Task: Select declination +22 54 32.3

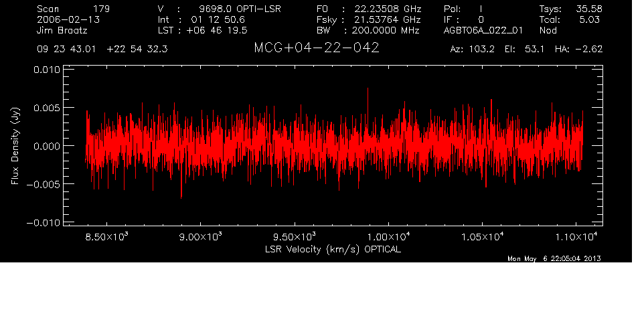Action: point(137,50)
